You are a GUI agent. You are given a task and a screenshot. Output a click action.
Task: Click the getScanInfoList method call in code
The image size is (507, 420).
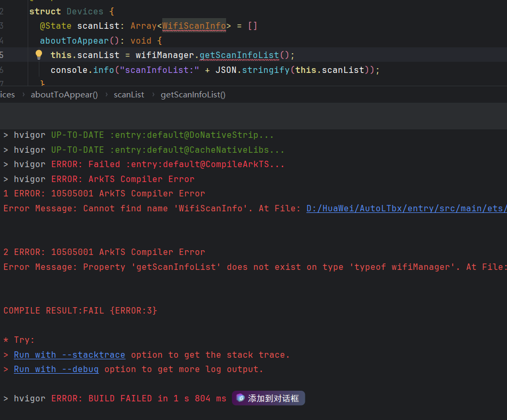coord(239,55)
